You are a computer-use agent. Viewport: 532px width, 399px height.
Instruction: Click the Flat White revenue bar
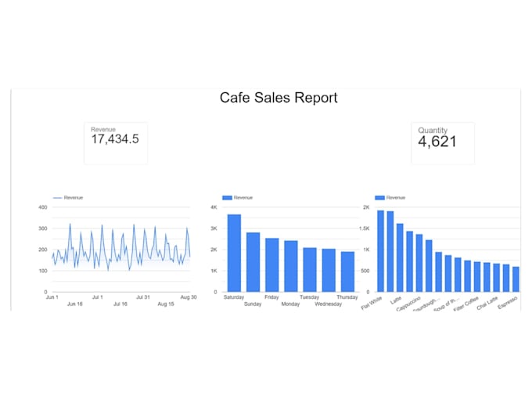pyautogui.click(x=381, y=251)
